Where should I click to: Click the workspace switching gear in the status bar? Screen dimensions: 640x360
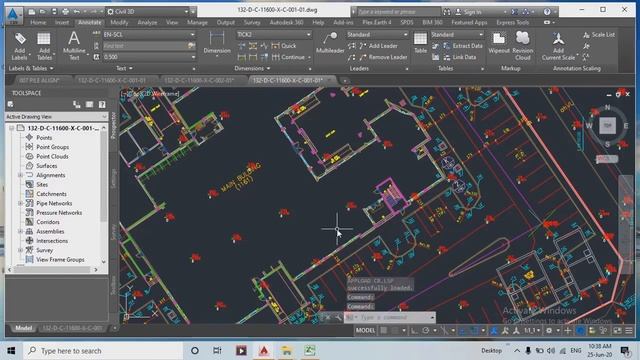pyautogui.click(x=549, y=330)
